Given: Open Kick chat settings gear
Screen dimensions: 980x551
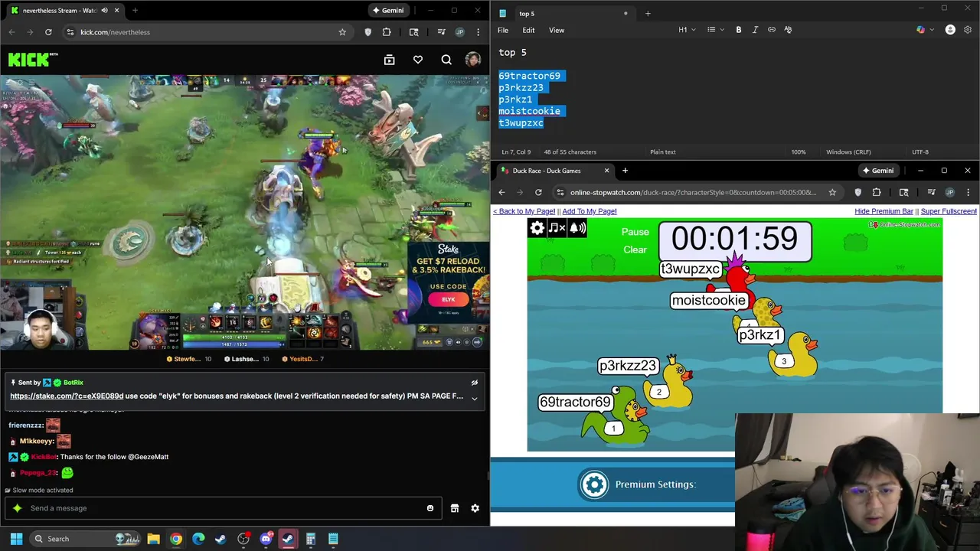Looking at the screenshot, I should pos(475,508).
